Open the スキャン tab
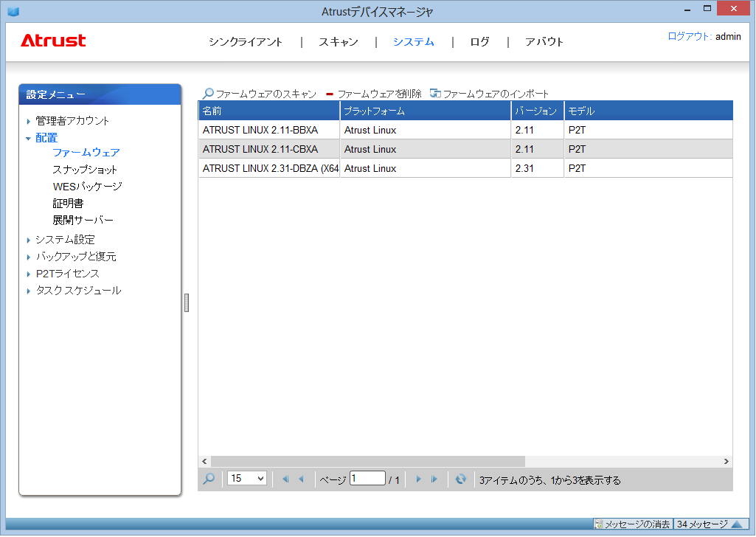Image resolution: width=756 pixels, height=537 pixels. click(339, 42)
